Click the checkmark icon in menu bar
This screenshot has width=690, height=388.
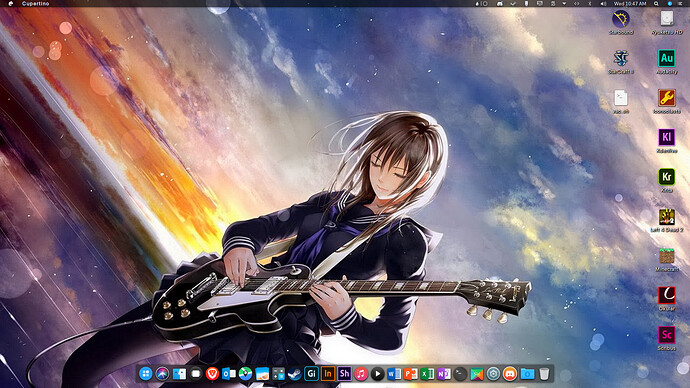coord(513,4)
